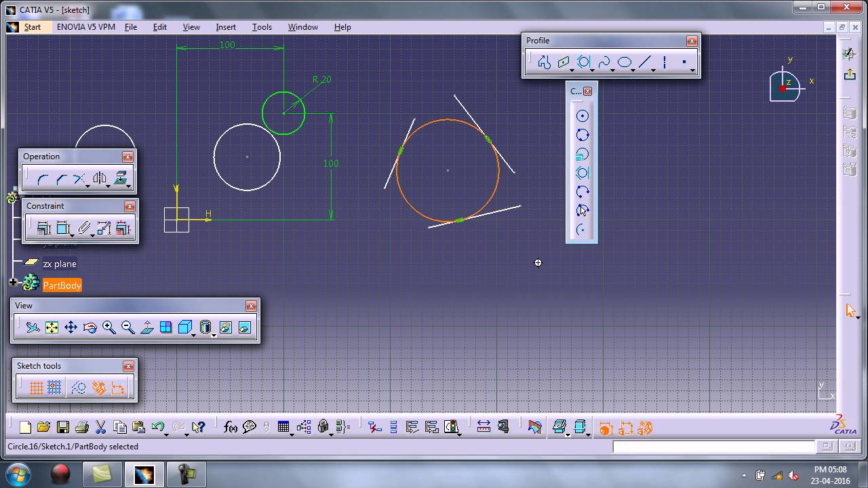Image resolution: width=868 pixels, height=488 pixels.
Task: Select PartBody in the specification tree
Action: click(x=62, y=285)
